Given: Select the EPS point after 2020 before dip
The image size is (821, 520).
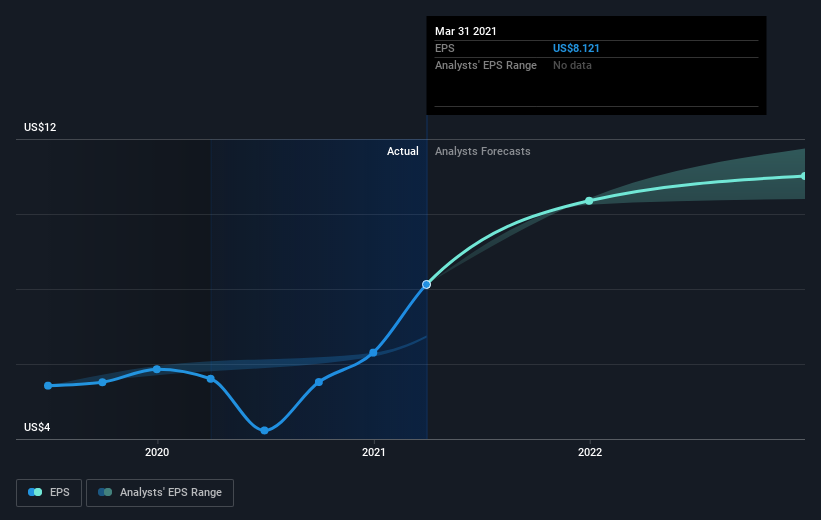Looking at the screenshot, I should pyautogui.click(x=210, y=379).
